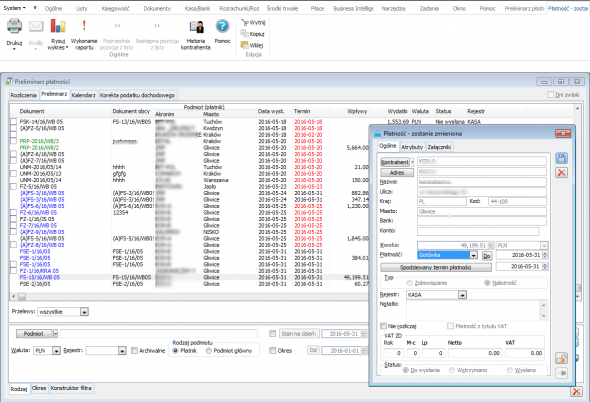
Task: Click Preliminarz płatności window title icon
Action: click(x=9, y=81)
